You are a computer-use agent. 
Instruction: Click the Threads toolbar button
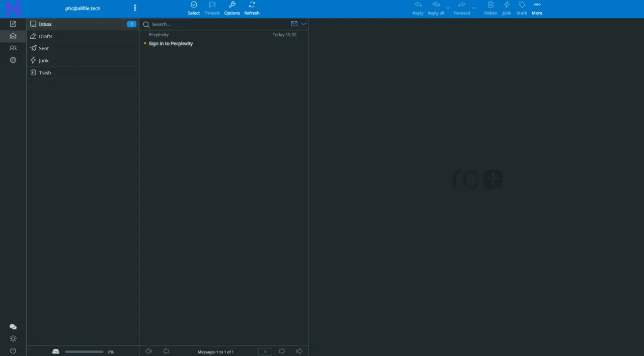coord(212,8)
